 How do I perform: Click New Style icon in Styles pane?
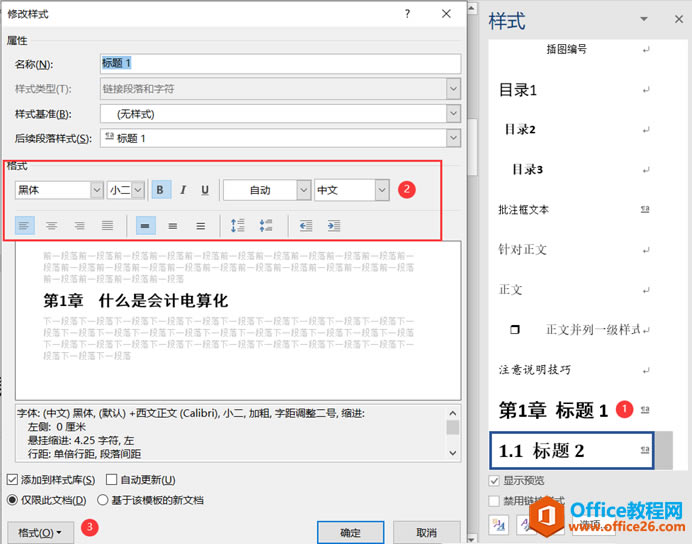click(499, 525)
